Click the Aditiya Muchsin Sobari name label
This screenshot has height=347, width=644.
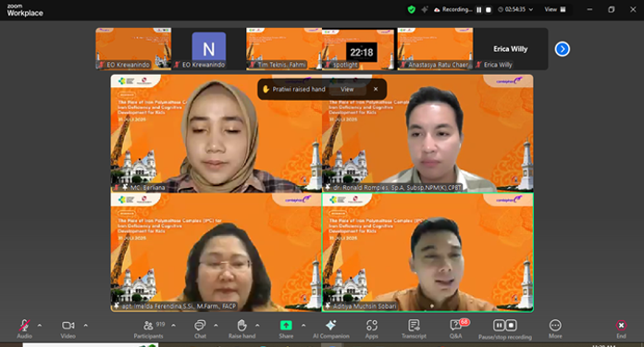pyautogui.click(x=365, y=306)
